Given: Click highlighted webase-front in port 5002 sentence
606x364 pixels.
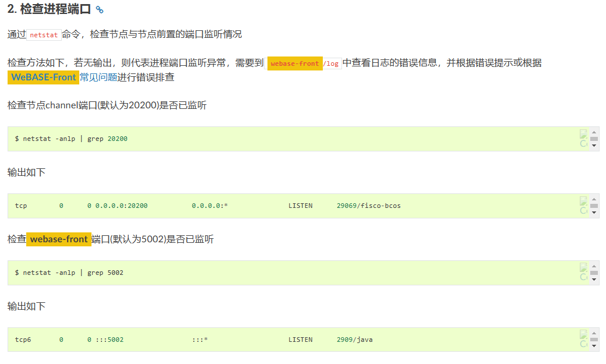Looking at the screenshot, I should coord(59,239).
